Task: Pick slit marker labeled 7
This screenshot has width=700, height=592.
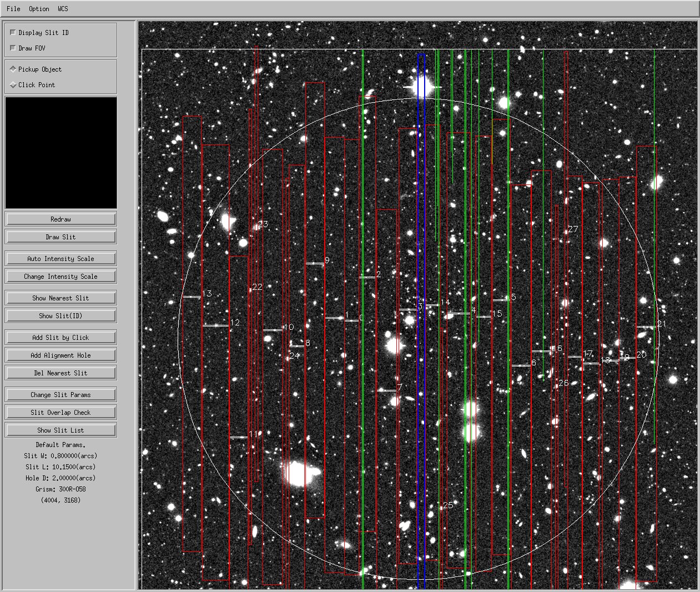Action: [x=386, y=390]
